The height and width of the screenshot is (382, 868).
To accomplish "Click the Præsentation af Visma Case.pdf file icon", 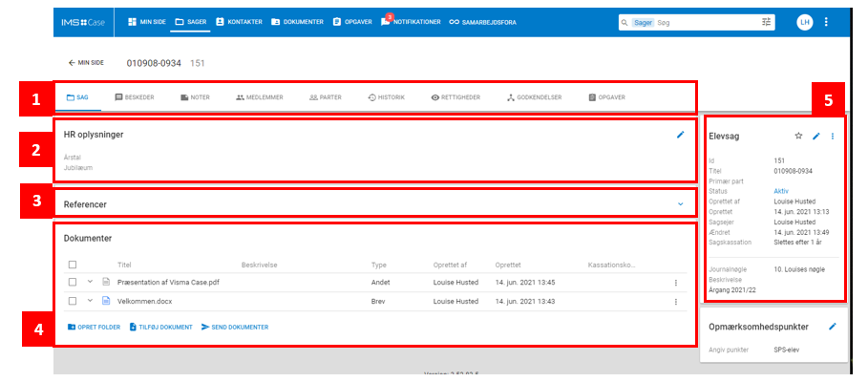I will (x=106, y=283).
